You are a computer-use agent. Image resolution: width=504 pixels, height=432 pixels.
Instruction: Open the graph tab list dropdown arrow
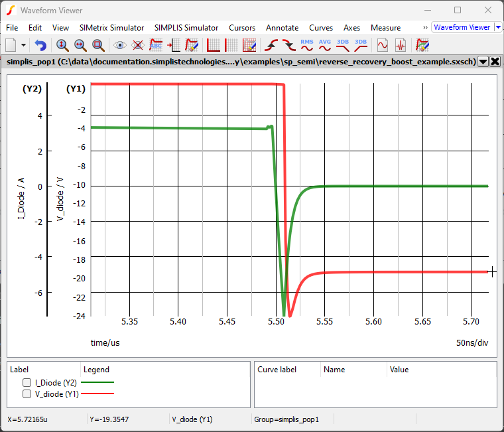(x=483, y=62)
